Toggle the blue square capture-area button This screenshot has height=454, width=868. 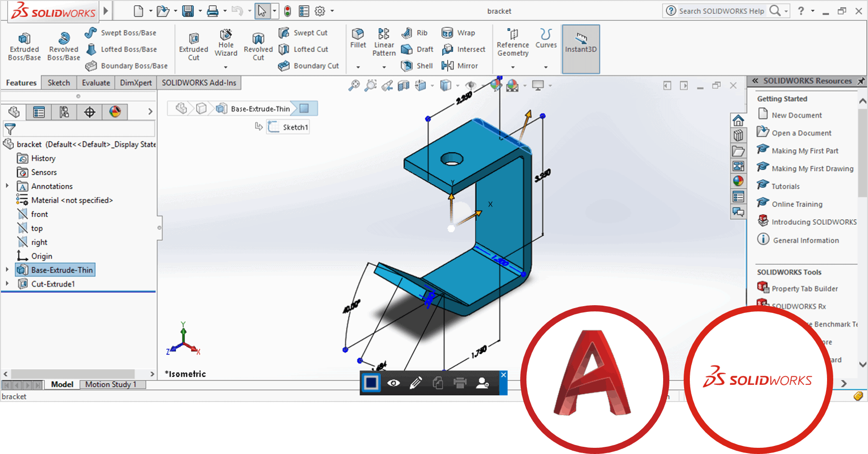coord(371,383)
